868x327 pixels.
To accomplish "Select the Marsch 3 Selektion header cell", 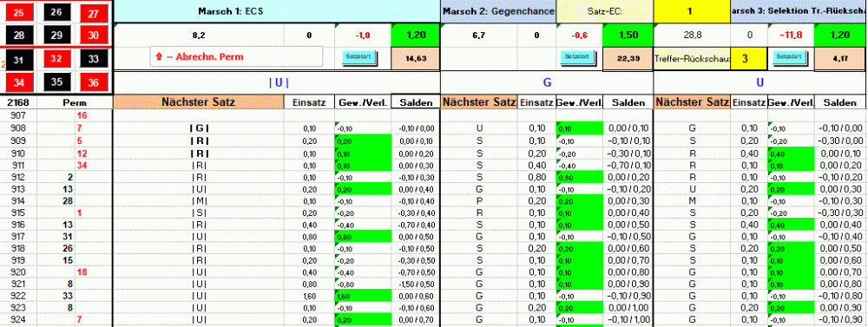I will 799,11.
